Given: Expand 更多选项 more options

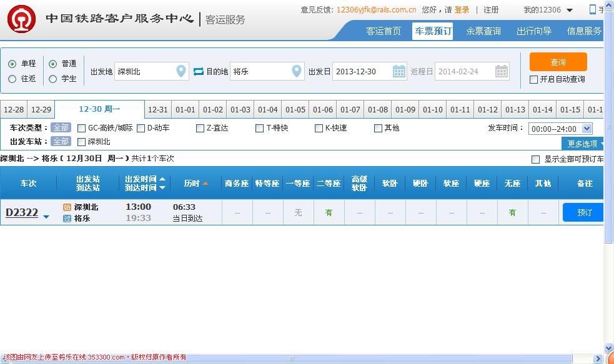Looking at the screenshot, I should (x=583, y=144).
